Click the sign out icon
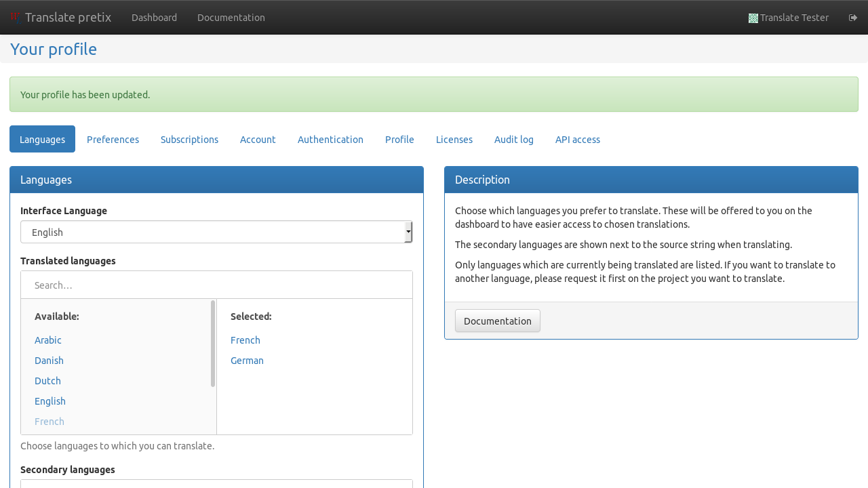This screenshot has height=488, width=868. point(852,18)
